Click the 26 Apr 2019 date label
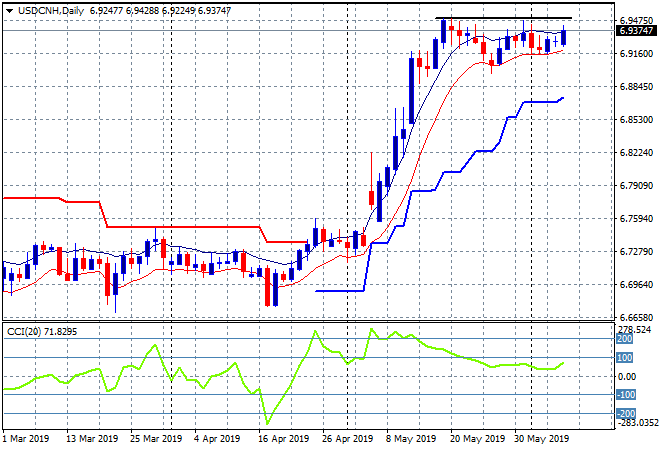Viewport: 660px width, 450px height. [x=347, y=439]
